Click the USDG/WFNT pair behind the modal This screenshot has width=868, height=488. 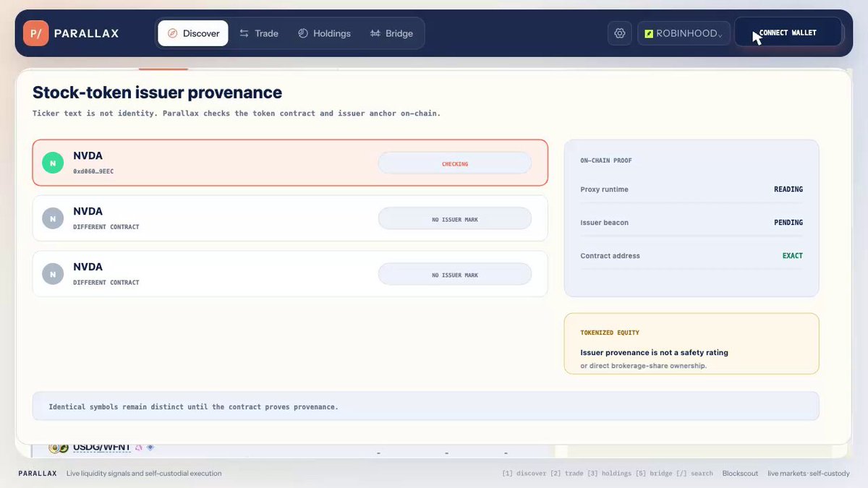[101, 448]
